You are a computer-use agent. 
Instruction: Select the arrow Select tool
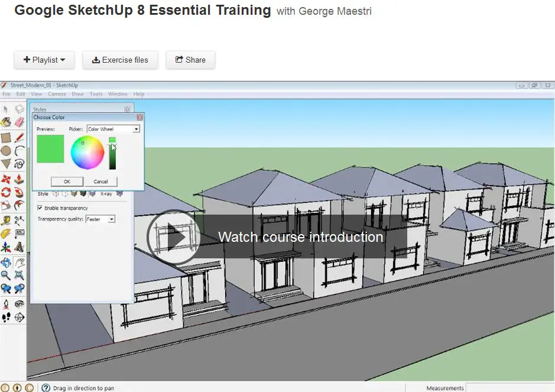click(x=6, y=109)
